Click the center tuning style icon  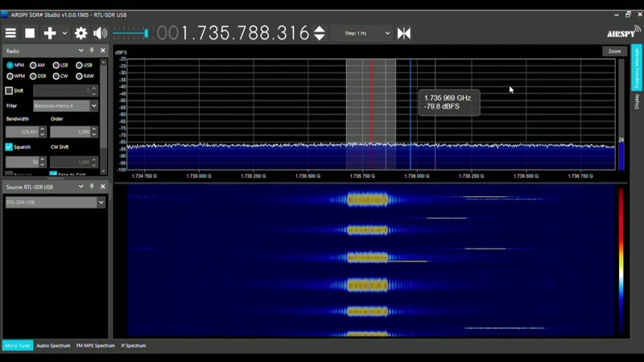[x=404, y=33]
